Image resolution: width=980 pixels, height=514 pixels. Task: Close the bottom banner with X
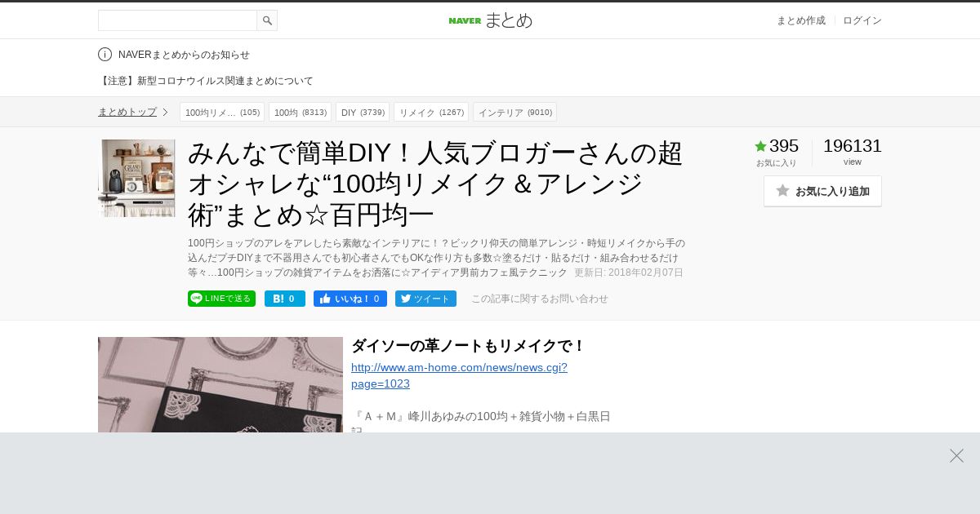pos(956,455)
